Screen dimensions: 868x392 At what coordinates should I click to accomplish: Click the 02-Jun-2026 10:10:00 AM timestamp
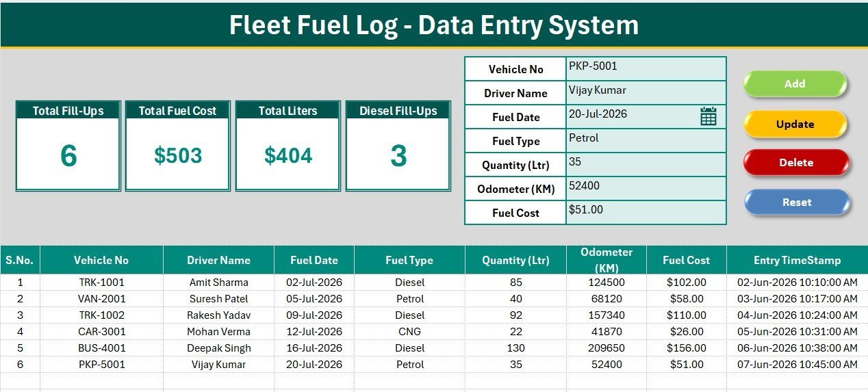point(797,282)
